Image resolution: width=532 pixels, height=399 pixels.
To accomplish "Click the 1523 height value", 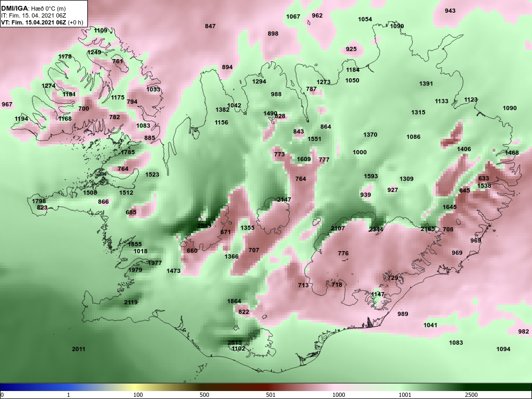I will click(x=152, y=174).
